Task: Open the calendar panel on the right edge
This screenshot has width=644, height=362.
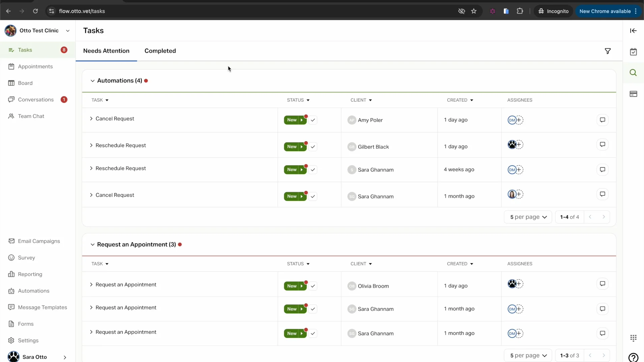Action: point(634,52)
